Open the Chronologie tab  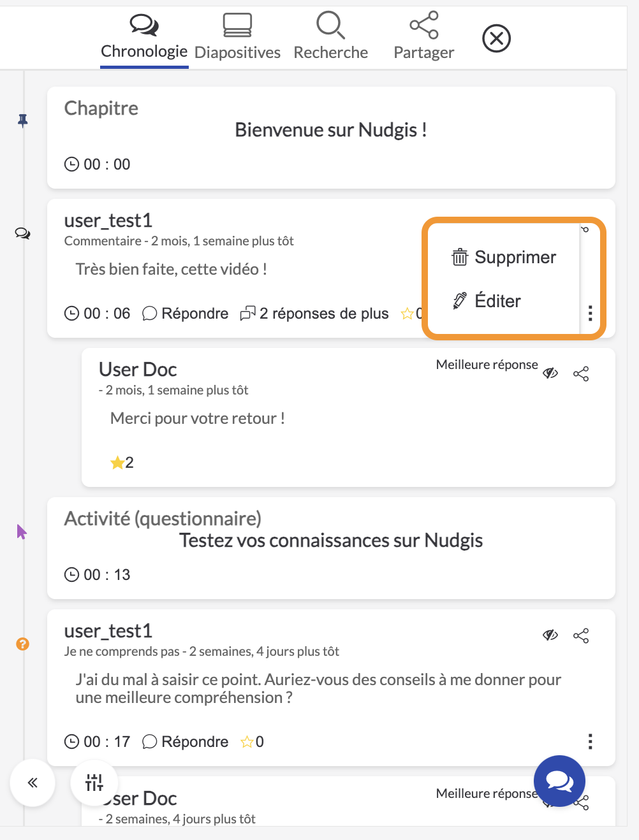(x=144, y=37)
